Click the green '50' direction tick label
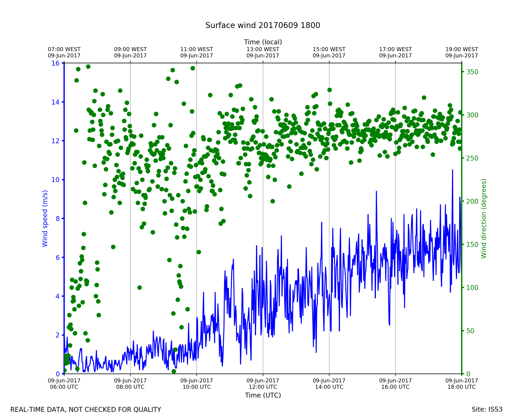 [470, 331]
